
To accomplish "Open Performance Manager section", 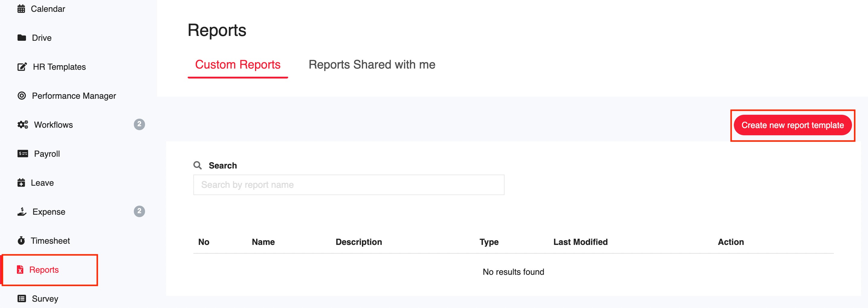I will click(x=74, y=96).
